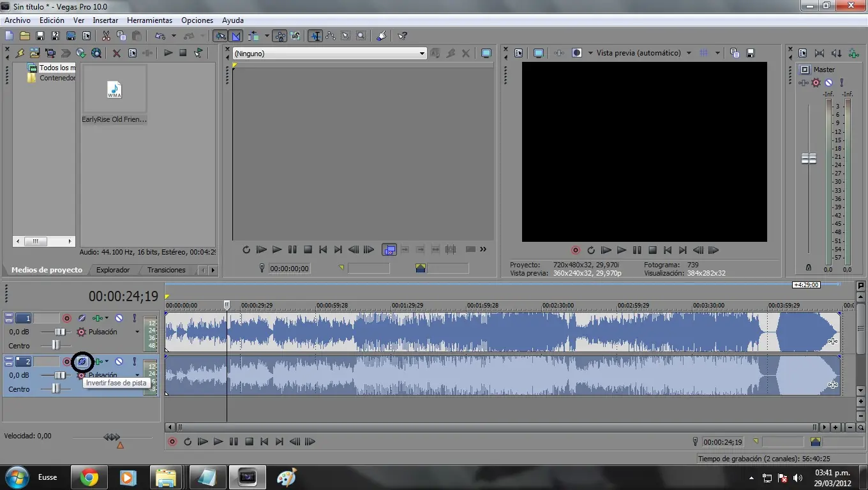This screenshot has height=490, width=868.
Task: Open track 1 automation settings dropdown arrow
Action: [107, 318]
